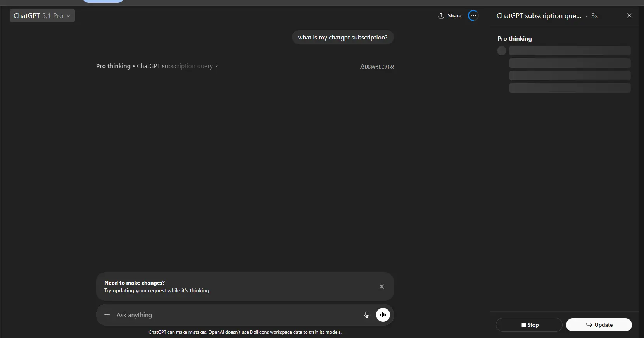Click the ChatGPT can make mistakes disclaimer
Viewport: 644px width, 338px height.
click(x=245, y=332)
